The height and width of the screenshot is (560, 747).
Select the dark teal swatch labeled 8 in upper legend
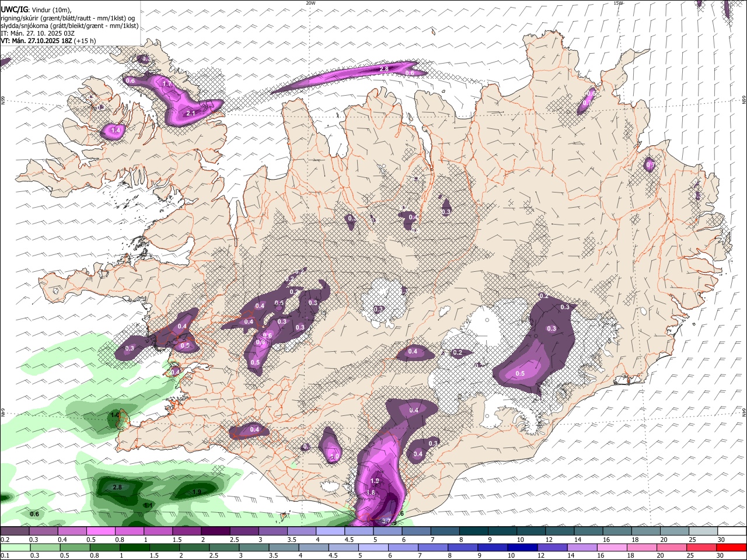click(x=473, y=531)
